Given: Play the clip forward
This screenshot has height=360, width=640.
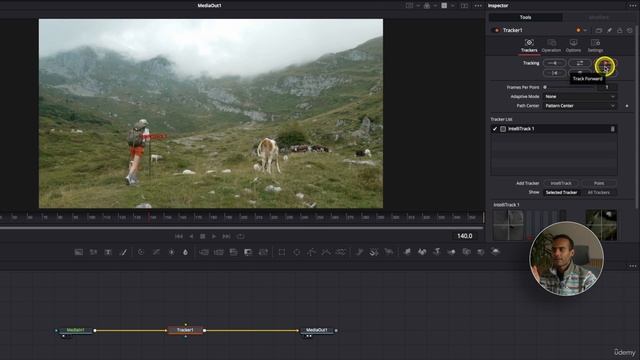Looking at the screenshot, I should 214,236.
